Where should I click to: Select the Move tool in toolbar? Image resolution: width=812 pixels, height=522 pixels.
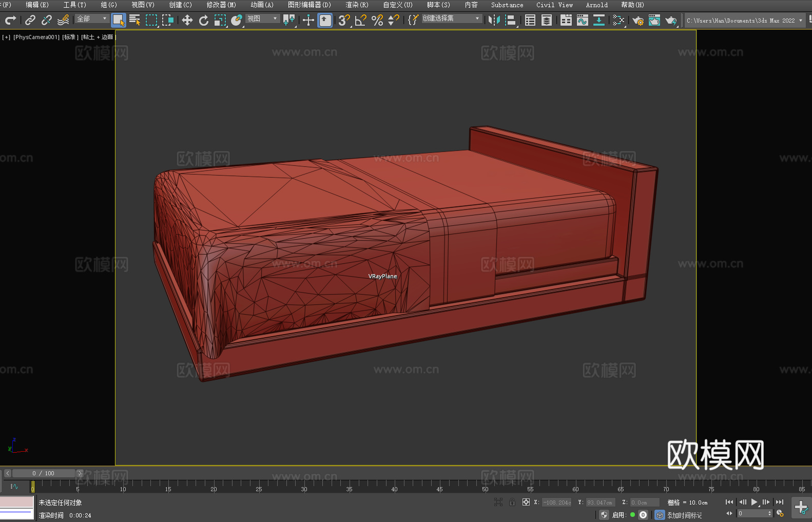click(187, 20)
